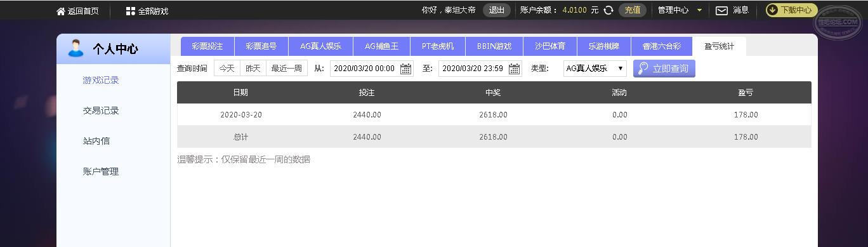868x247 pixels.
Task: Click the start date field 2020/03/20 00:00
Action: tap(372, 69)
